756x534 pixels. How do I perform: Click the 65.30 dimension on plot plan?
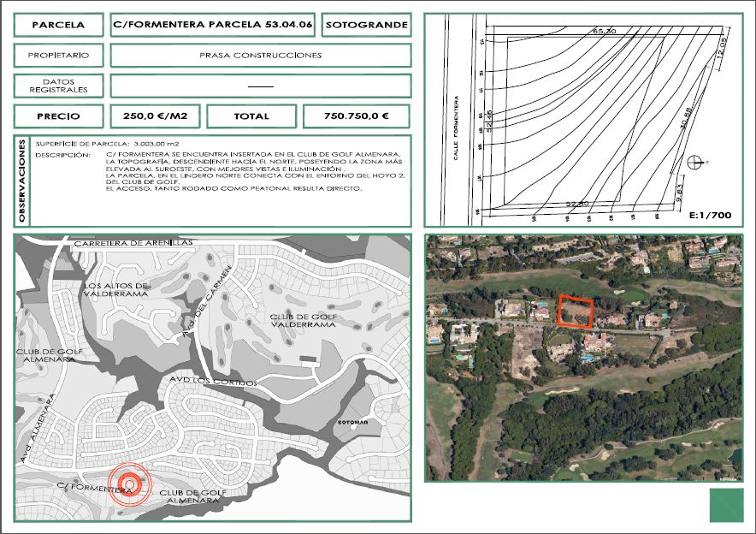coord(604,31)
